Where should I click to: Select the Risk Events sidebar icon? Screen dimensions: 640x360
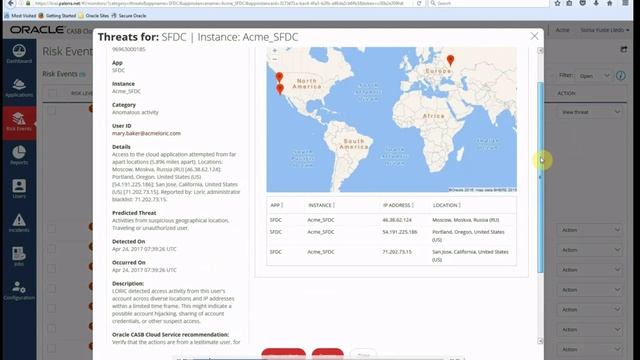[x=19, y=122]
